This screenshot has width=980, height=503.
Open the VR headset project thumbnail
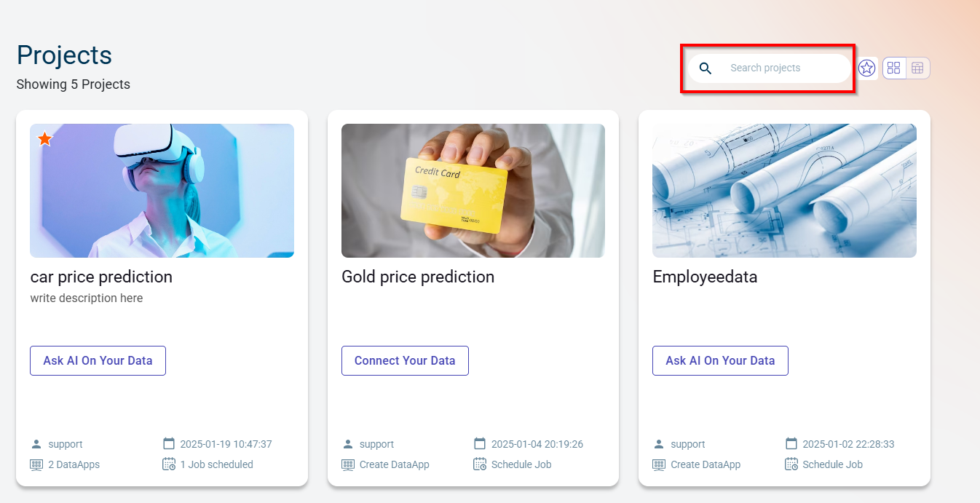coord(162,191)
